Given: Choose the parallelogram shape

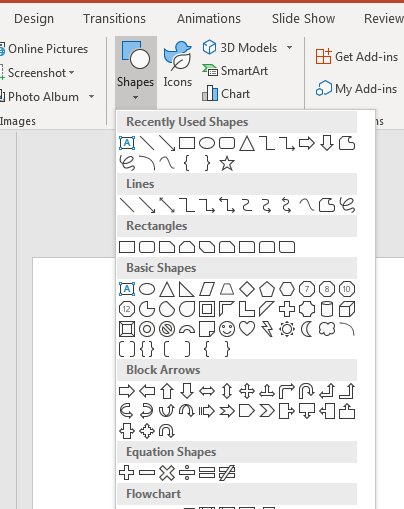Looking at the screenshot, I should click(207, 289).
